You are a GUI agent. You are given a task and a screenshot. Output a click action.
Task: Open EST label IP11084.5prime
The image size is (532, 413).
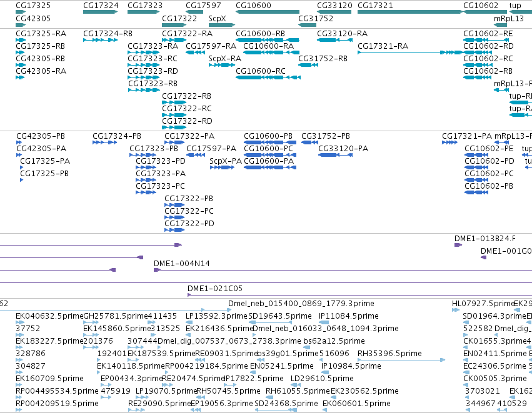tap(349, 316)
